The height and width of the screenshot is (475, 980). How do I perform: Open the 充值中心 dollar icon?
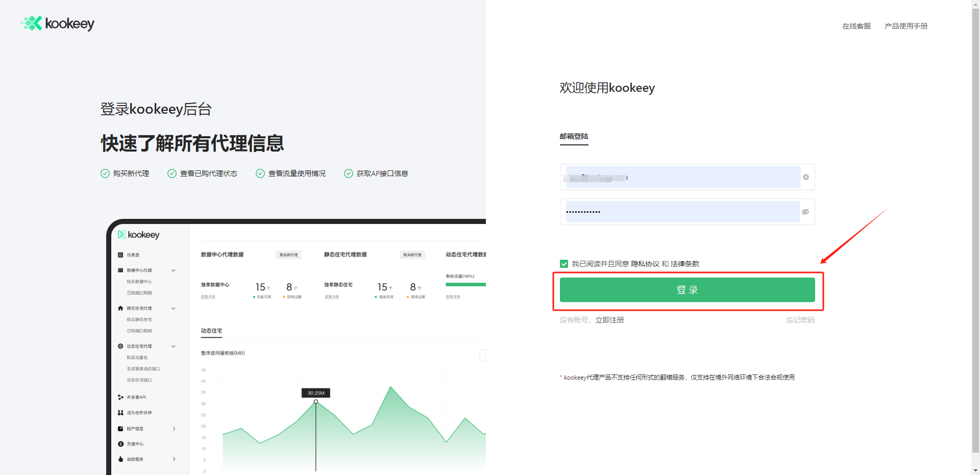(120, 443)
